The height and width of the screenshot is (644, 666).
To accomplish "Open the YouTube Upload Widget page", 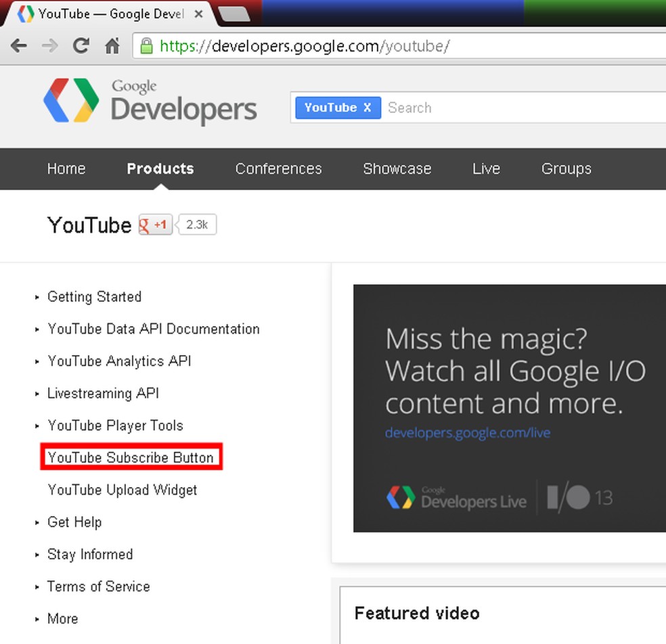I will 122,490.
